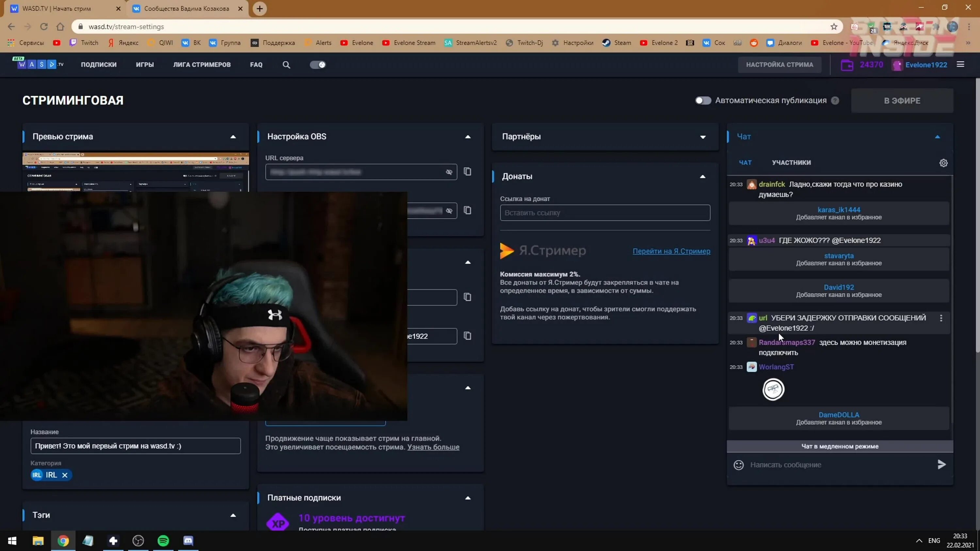
Task: Click Перейти на Я.Стример link
Action: pyautogui.click(x=671, y=251)
